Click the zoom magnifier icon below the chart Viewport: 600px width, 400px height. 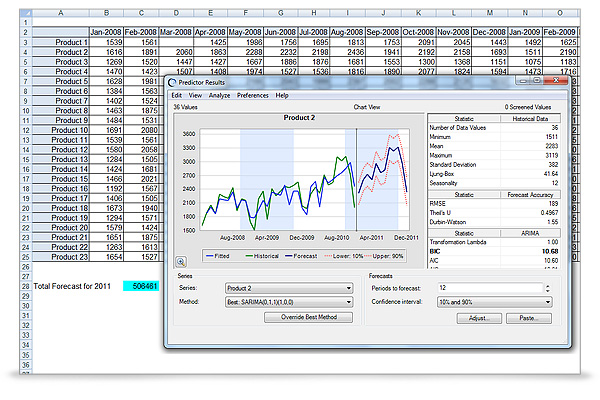[182, 260]
